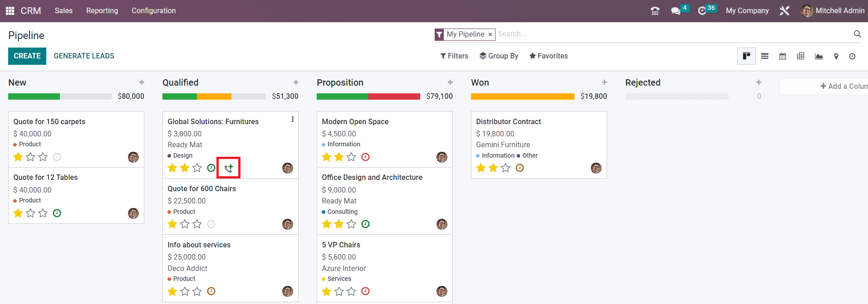The height and width of the screenshot is (304, 868).
Task: Set second star priority on Quote for 600 Chairs
Action: pos(185,224)
